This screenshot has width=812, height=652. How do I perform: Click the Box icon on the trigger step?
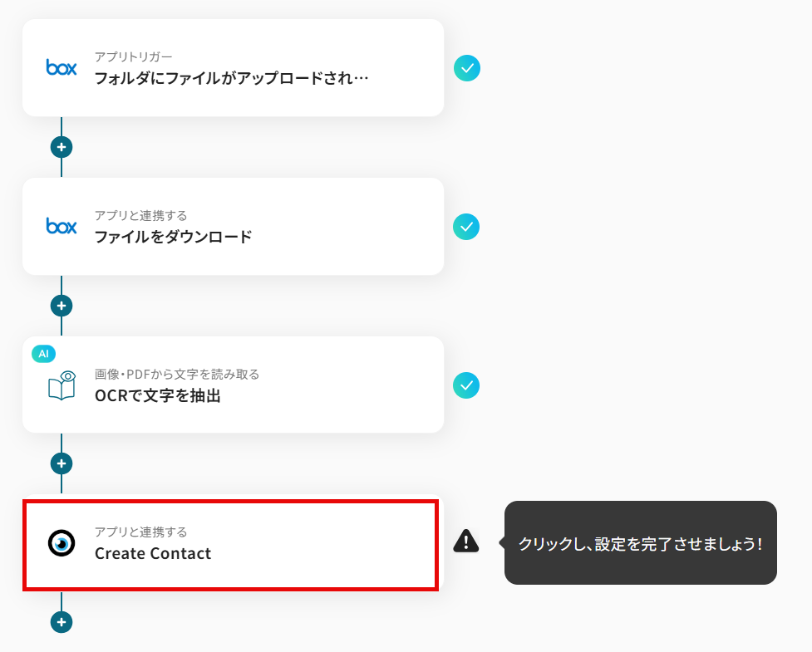pyautogui.click(x=62, y=68)
